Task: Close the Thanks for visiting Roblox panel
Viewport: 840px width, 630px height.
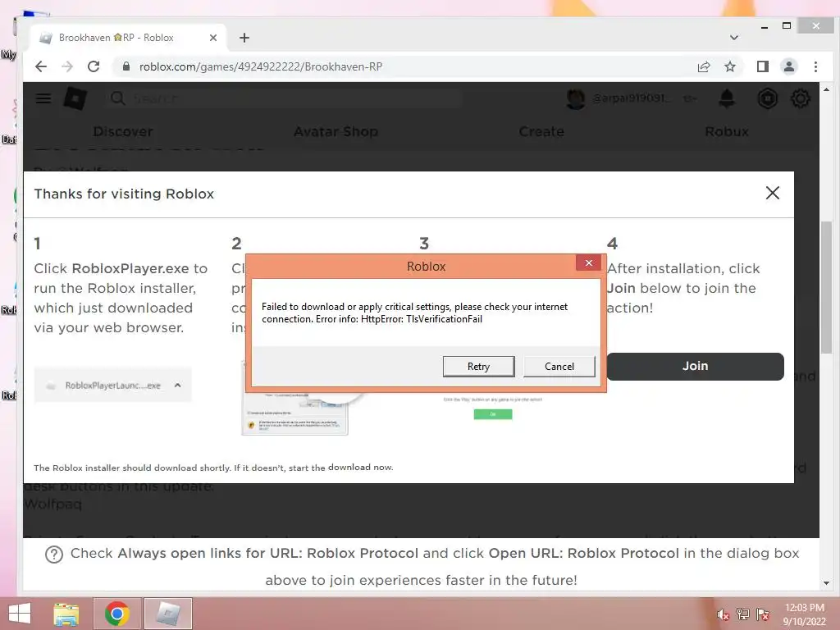Action: [x=772, y=193]
